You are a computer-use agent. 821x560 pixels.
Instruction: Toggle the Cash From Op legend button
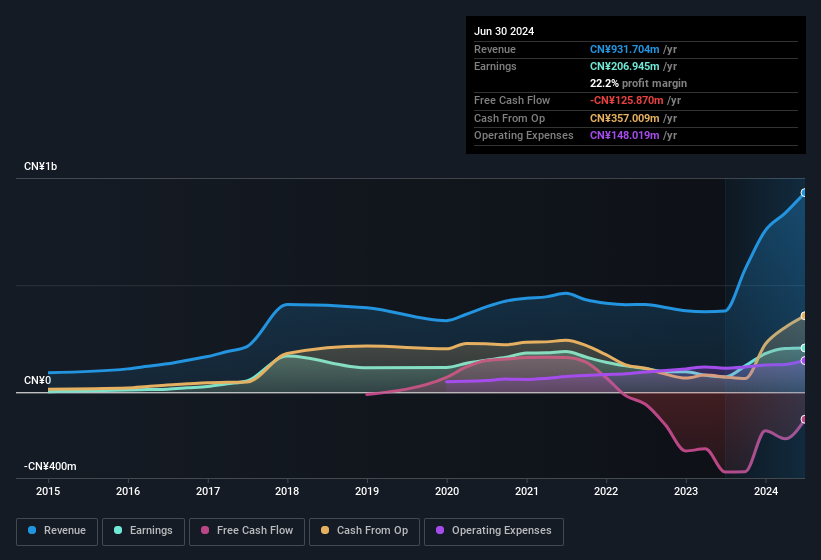click(364, 531)
